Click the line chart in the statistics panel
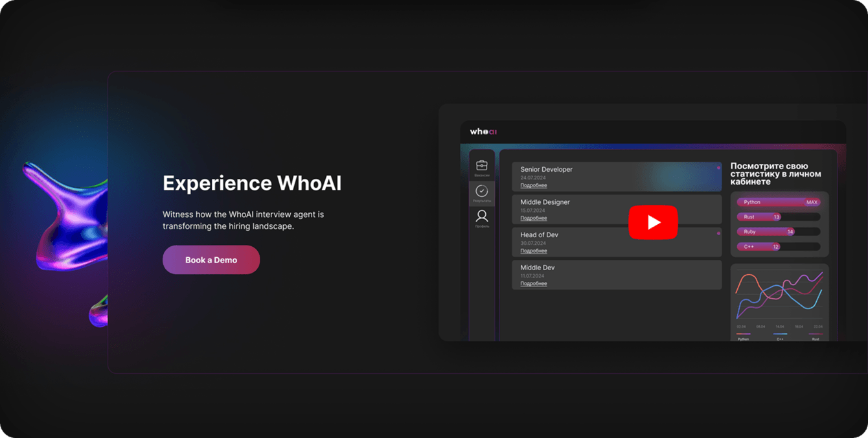868x438 pixels. tap(779, 295)
